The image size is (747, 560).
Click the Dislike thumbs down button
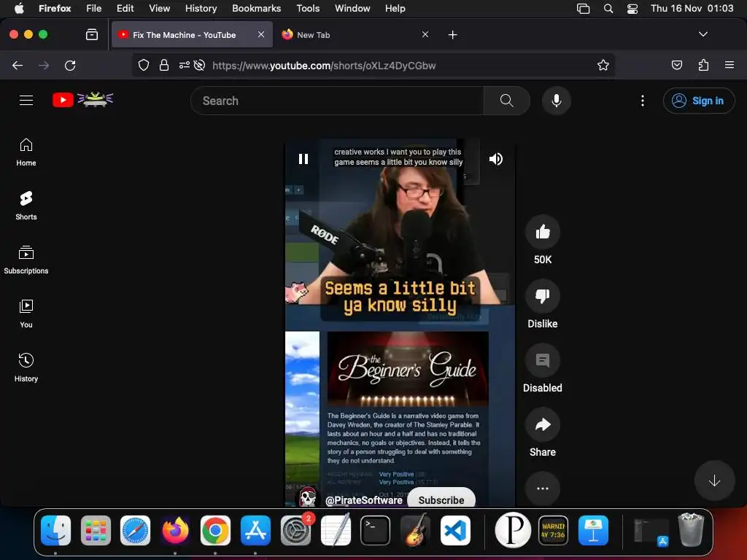[x=543, y=296]
